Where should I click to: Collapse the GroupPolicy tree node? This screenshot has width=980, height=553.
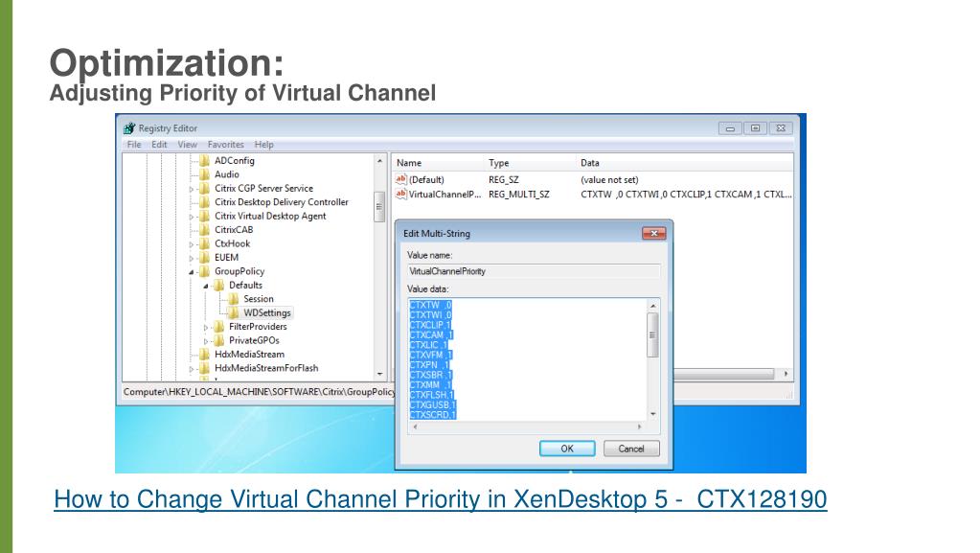pos(192,271)
